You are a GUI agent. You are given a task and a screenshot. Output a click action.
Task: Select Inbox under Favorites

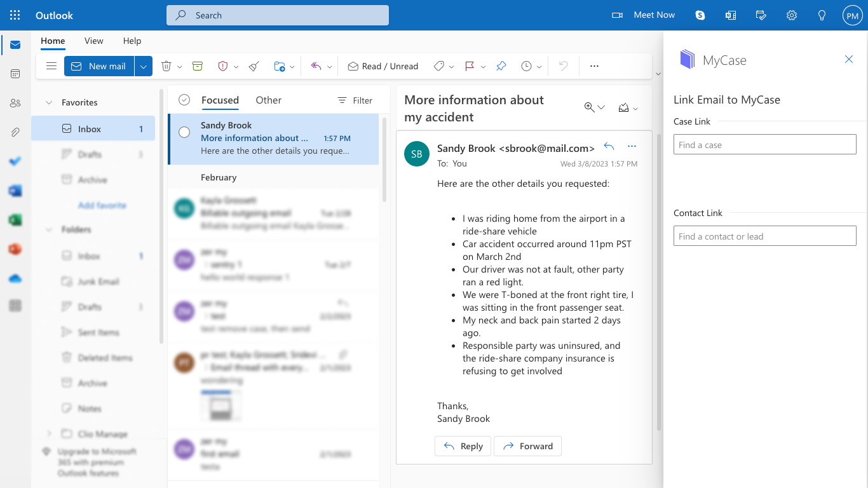(x=93, y=129)
